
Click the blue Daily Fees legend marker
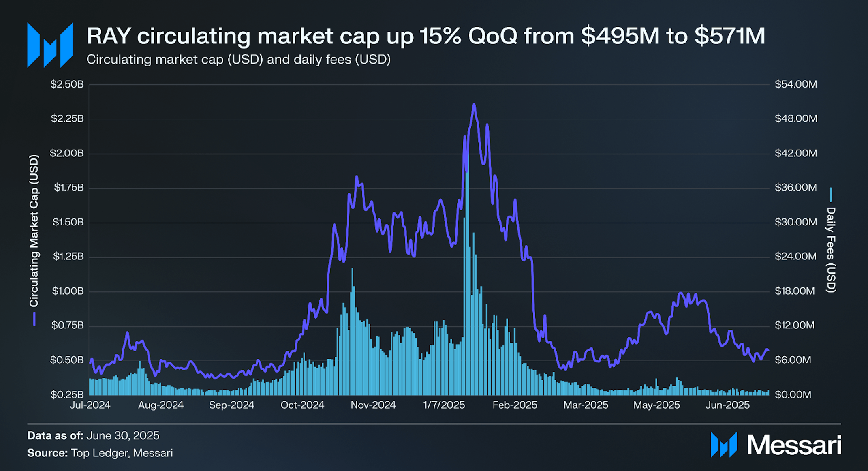[831, 195]
